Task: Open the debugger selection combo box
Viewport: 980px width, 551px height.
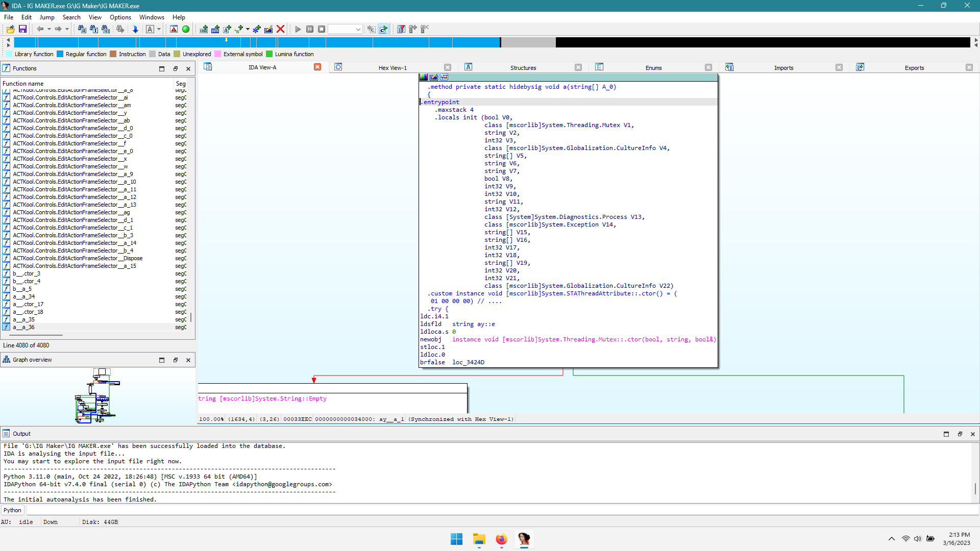Action: click(345, 29)
